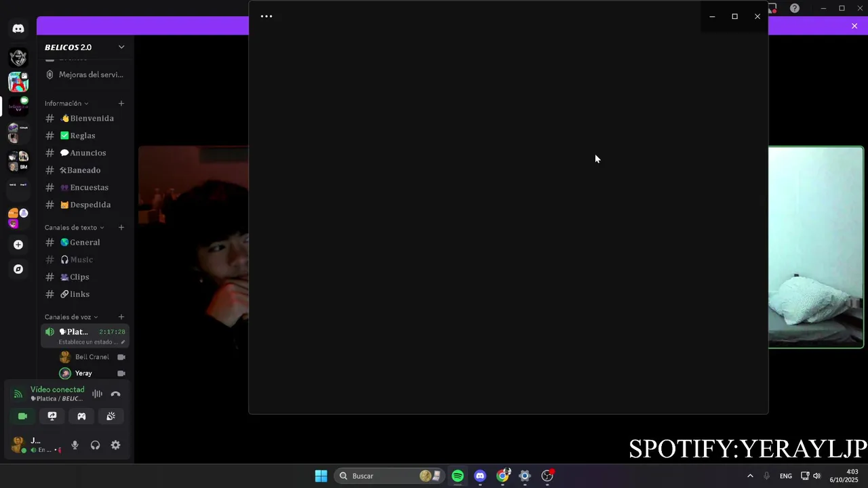The image size is (868, 488).
Task: Open the Reglas channel
Action: pos(85,136)
